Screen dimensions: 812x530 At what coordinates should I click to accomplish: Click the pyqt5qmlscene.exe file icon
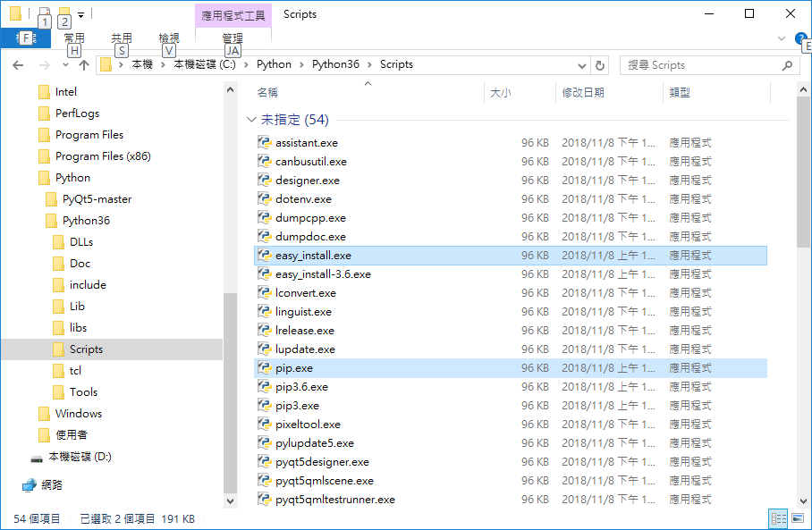[264, 480]
